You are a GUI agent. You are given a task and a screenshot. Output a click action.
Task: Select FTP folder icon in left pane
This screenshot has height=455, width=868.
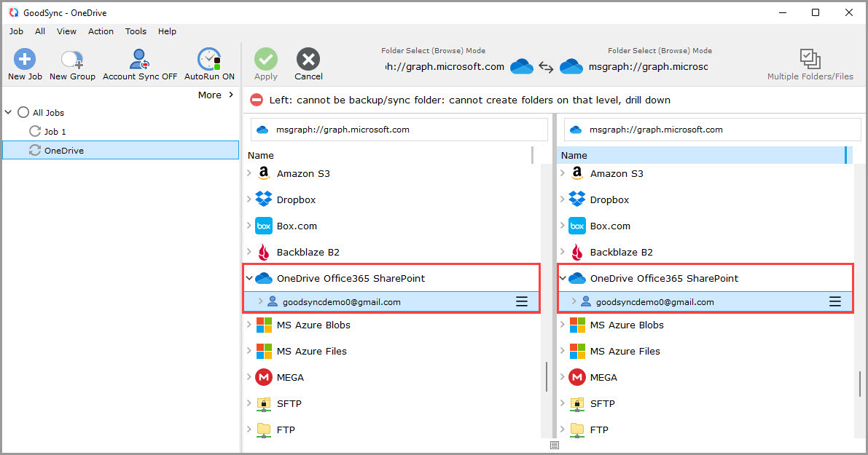click(264, 430)
